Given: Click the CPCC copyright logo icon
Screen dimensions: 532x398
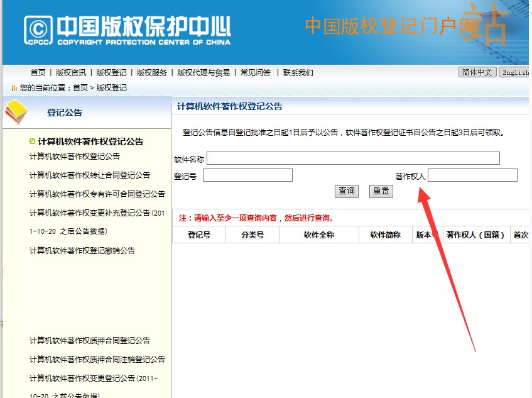Looking at the screenshot, I should click(x=38, y=30).
